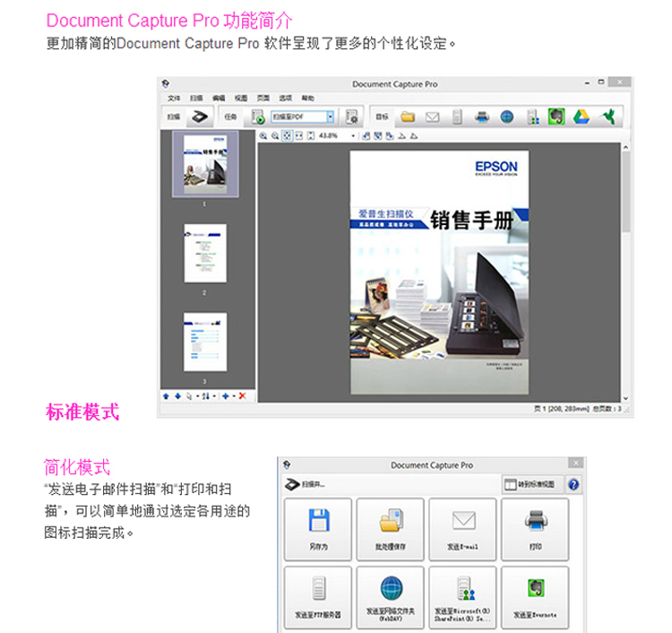Expand the arrow next to the sort pages icon

[x=214, y=396]
